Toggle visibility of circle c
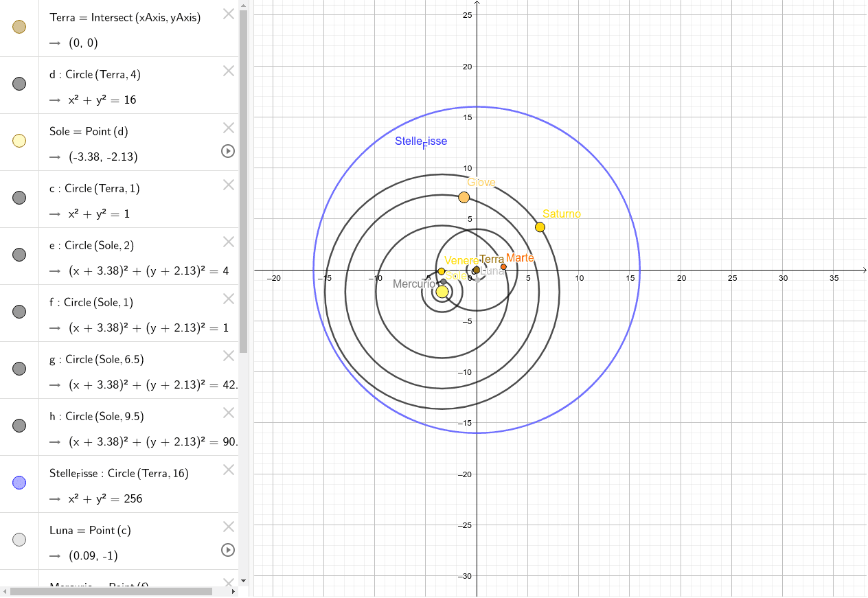The height and width of the screenshot is (598, 868). click(x=19, y=198)
